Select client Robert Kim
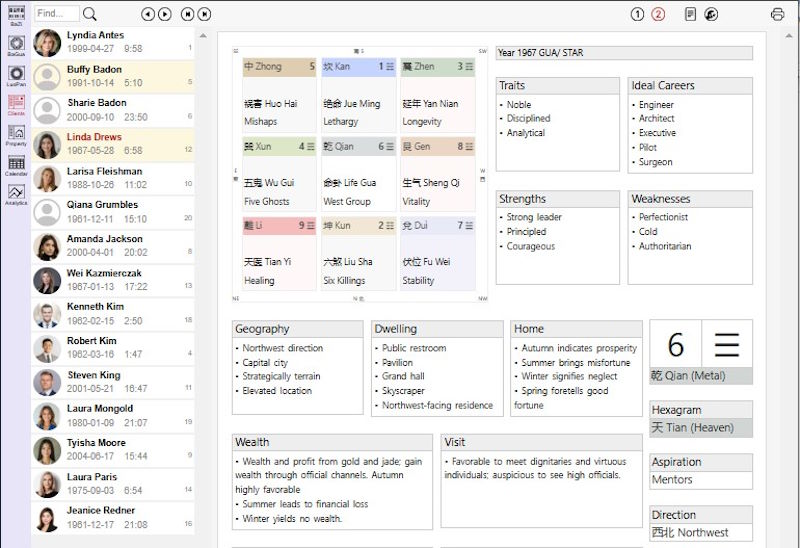800x548 pixels. pyautogui.click(x=113, y=348)
